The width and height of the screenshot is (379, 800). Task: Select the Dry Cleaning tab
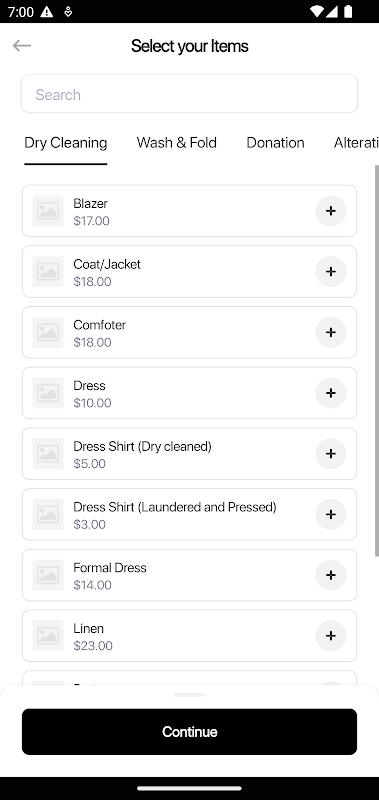(x=66, y=143)
